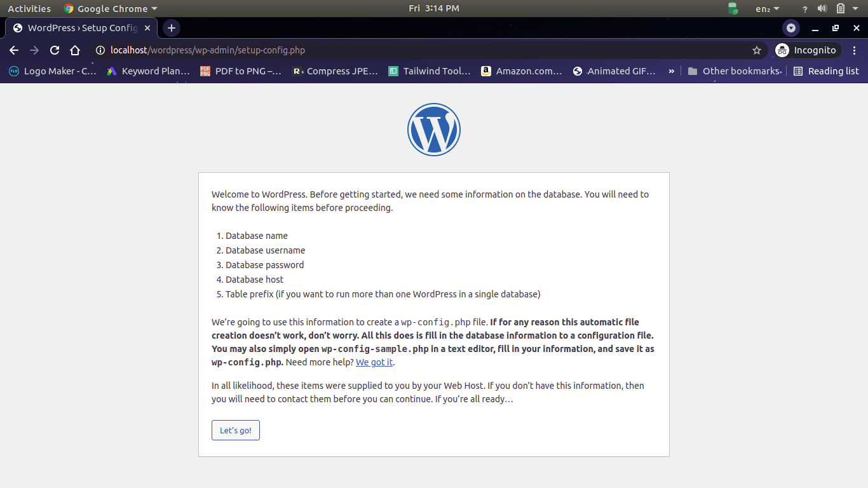Open the tab search dropdown
868x488 pixels.
point(791,28)
